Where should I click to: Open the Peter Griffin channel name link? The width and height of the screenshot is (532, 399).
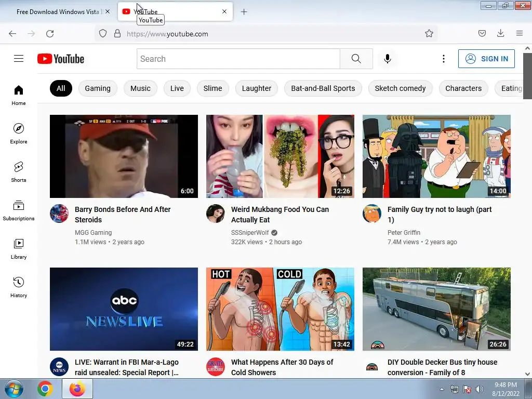tap(404, 232)
